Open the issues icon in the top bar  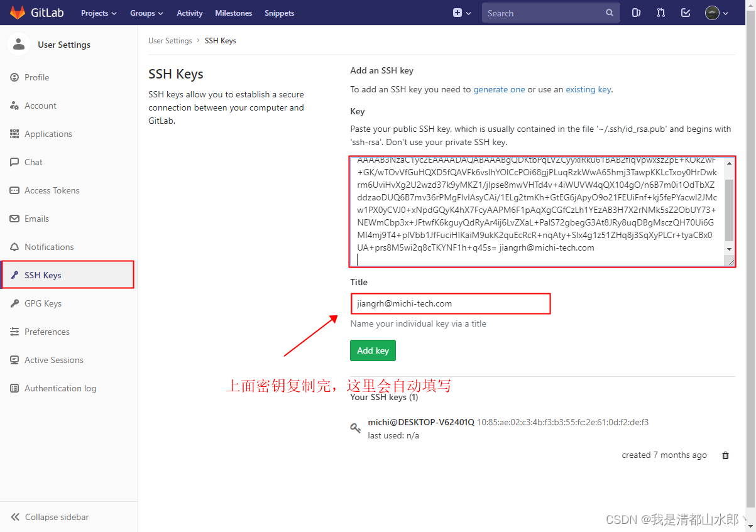pos(636,13)
